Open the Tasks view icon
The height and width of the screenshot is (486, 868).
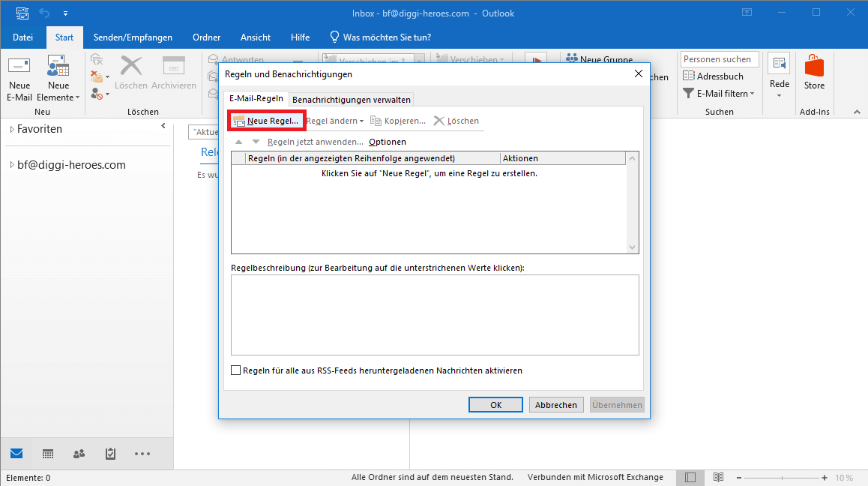click(111, 454)
